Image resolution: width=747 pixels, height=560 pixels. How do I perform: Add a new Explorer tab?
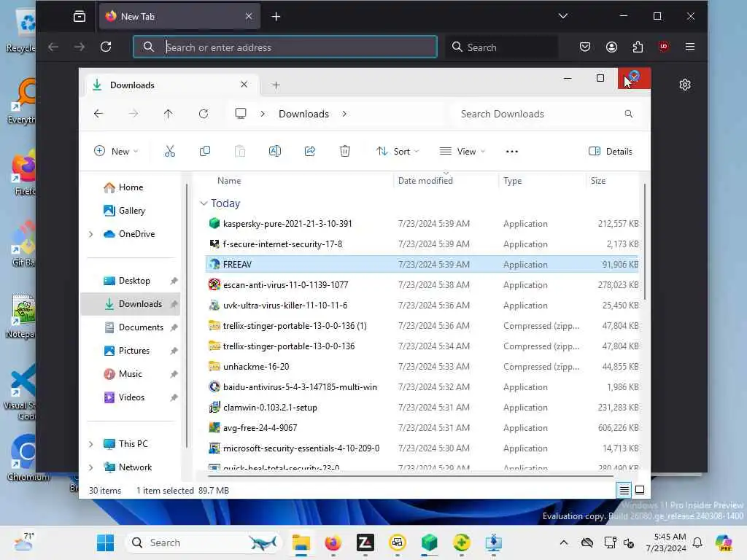pyautogui.click(x=276, y=85)
